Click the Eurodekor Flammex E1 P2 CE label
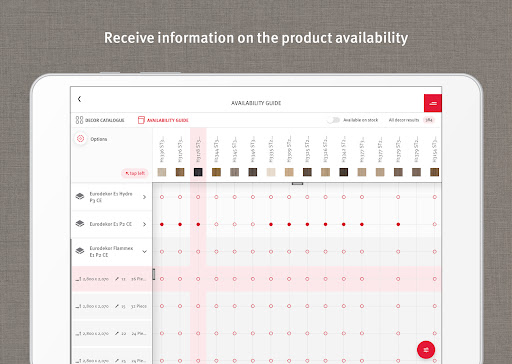Viewport: 512px width, 364px height. 111,252
